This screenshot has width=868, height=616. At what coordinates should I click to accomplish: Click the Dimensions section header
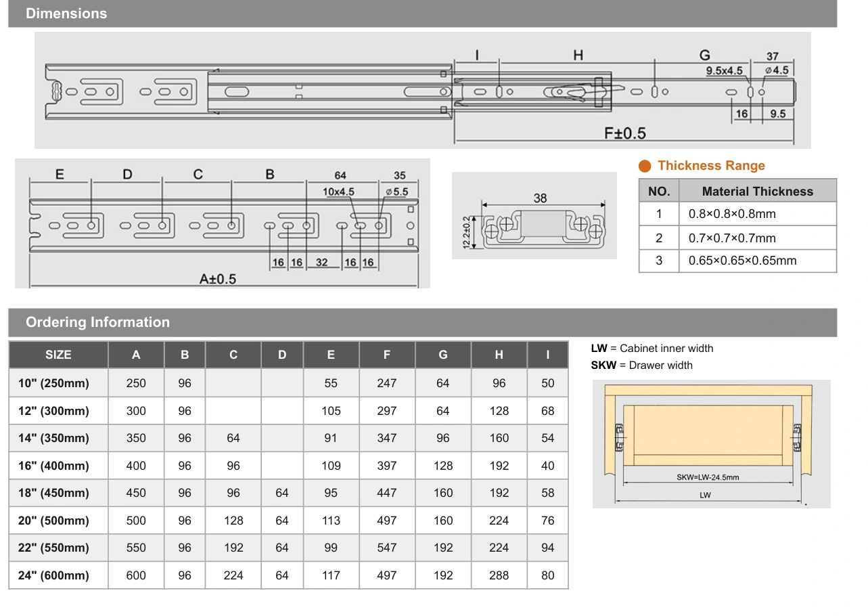(422, 14)
